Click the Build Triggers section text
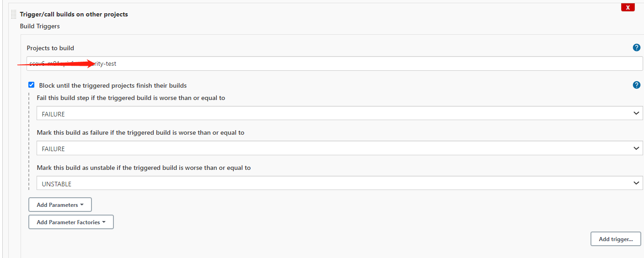Screen dimensions: 644x258 coord(40,26)
